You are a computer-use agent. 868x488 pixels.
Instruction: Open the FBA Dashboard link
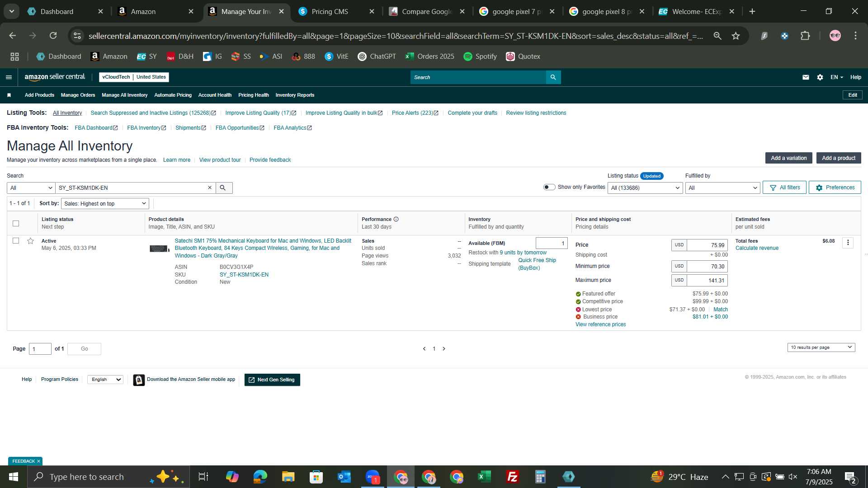click(x=96, y=128)
